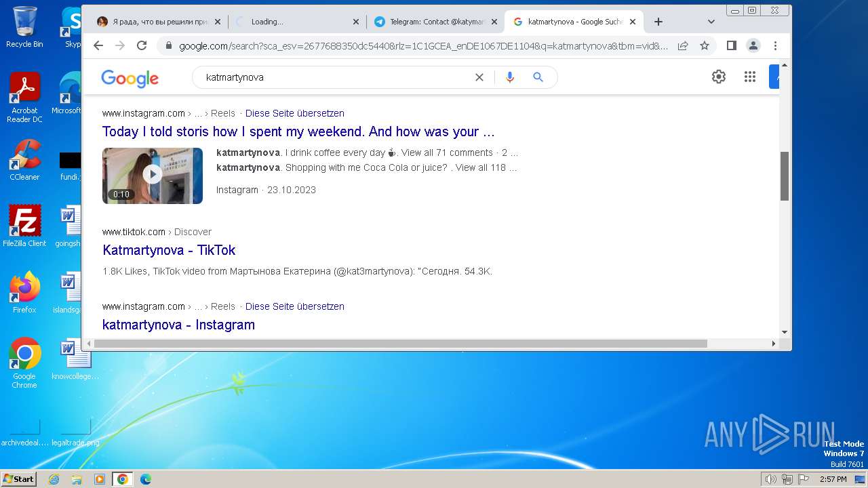Switch to the Loading tab
This screenshot has height=488, width=868.
tap(296, 22)
